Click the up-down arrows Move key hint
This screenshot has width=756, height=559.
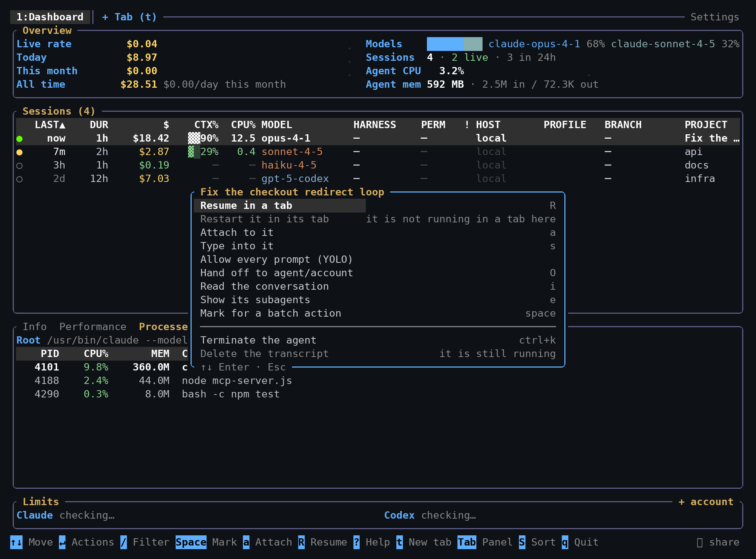16,542
